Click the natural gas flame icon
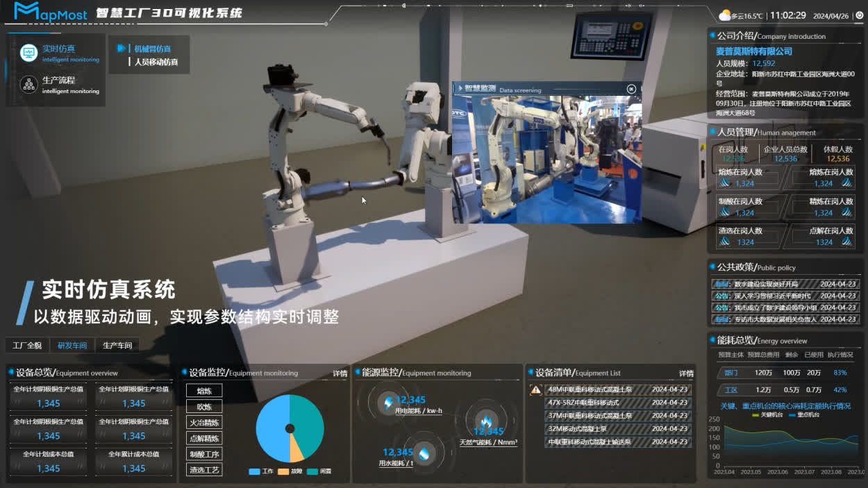Viewport: 868px width, 488px height. click(x=487, y=421)
